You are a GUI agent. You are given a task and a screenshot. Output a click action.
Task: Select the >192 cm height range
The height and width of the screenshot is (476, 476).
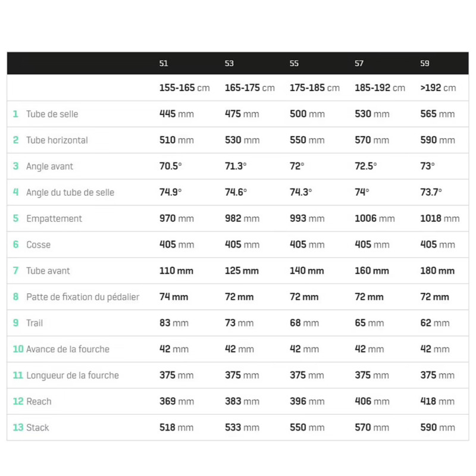point(438,88)
